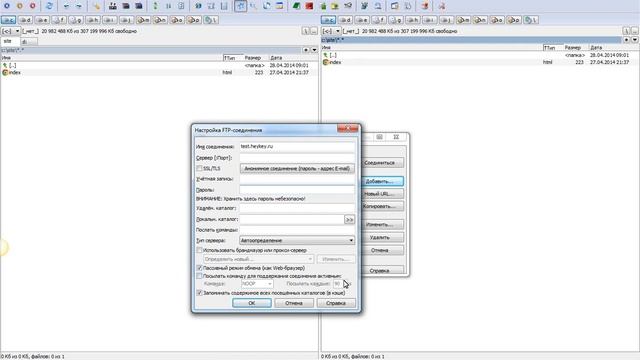640x360 pixels.
Task: Click the green notebook toolbar icon
Action: click(x=296, y=6)
